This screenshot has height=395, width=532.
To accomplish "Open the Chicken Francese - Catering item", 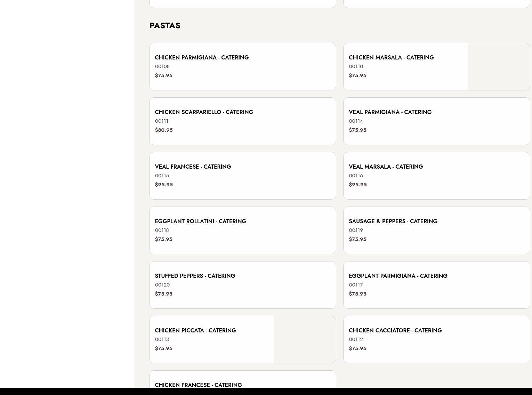I will point(243,379).
